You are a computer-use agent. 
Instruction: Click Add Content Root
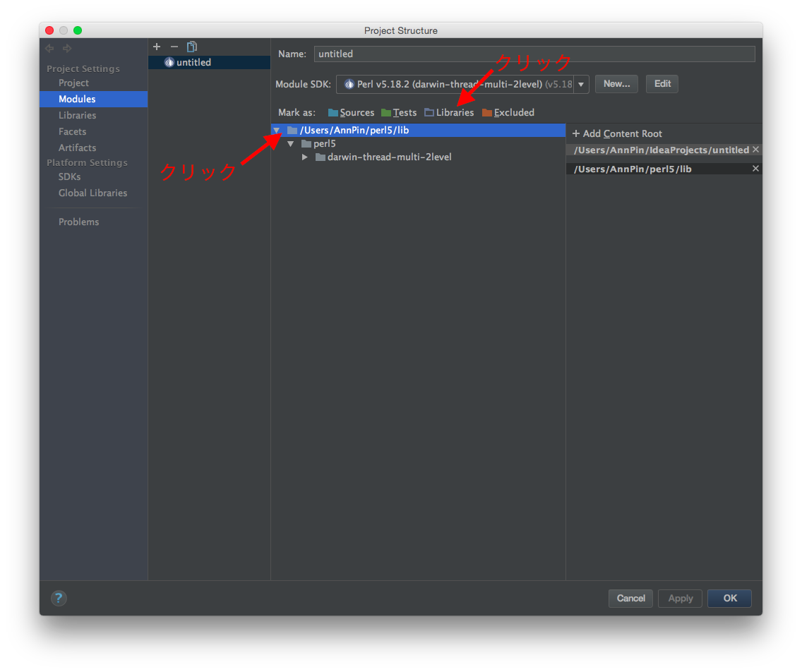(x=617, y=133)
